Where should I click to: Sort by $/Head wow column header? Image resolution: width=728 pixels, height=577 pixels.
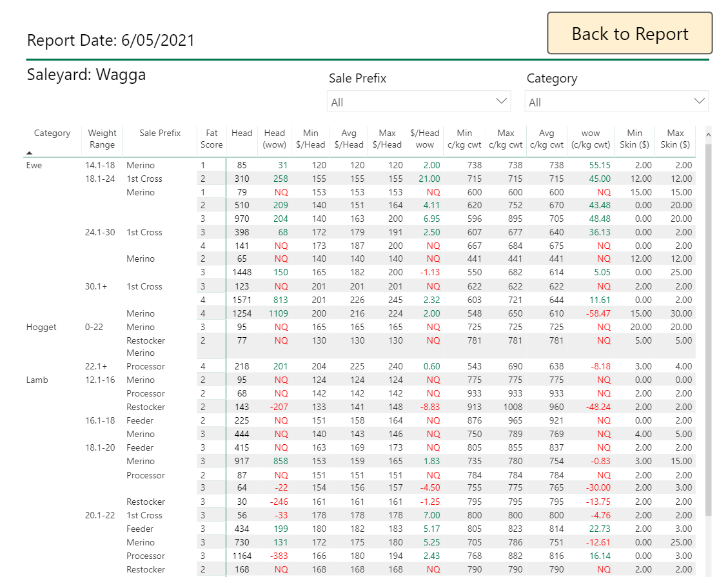424,139
